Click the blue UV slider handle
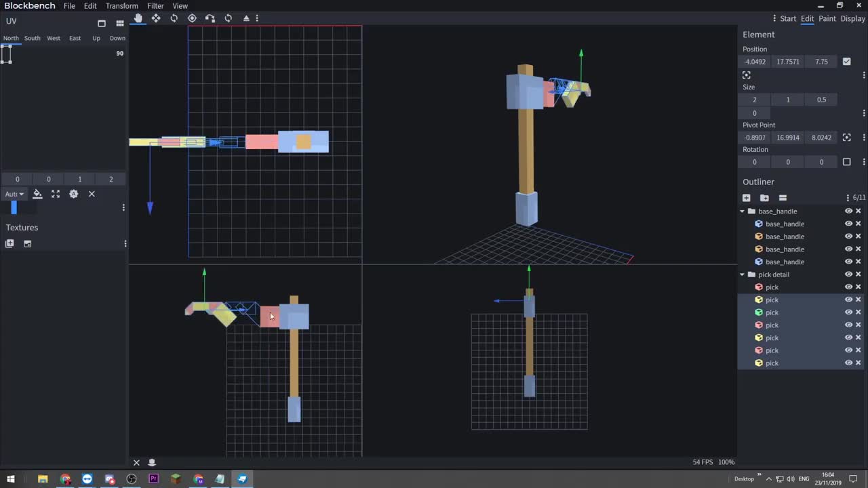Viewport: 868px width, 488px height. click(x=14, y=208)
